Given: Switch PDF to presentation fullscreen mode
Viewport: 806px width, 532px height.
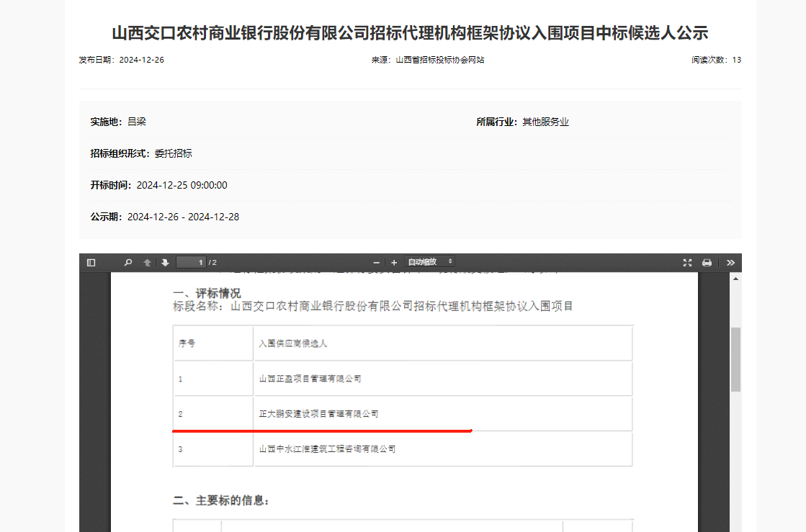Looking at the screenshot, I should (687, 263).
